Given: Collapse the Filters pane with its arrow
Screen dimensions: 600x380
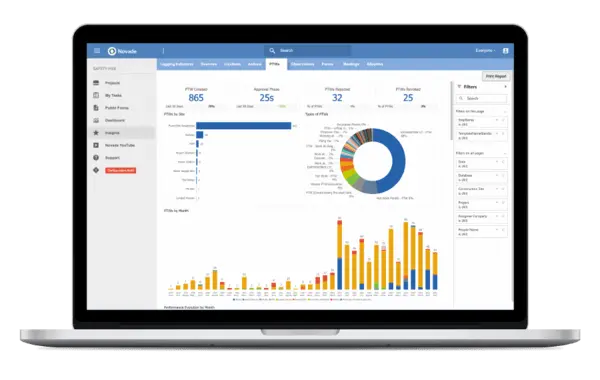Looking at the screenshot, I should [505, 87].
